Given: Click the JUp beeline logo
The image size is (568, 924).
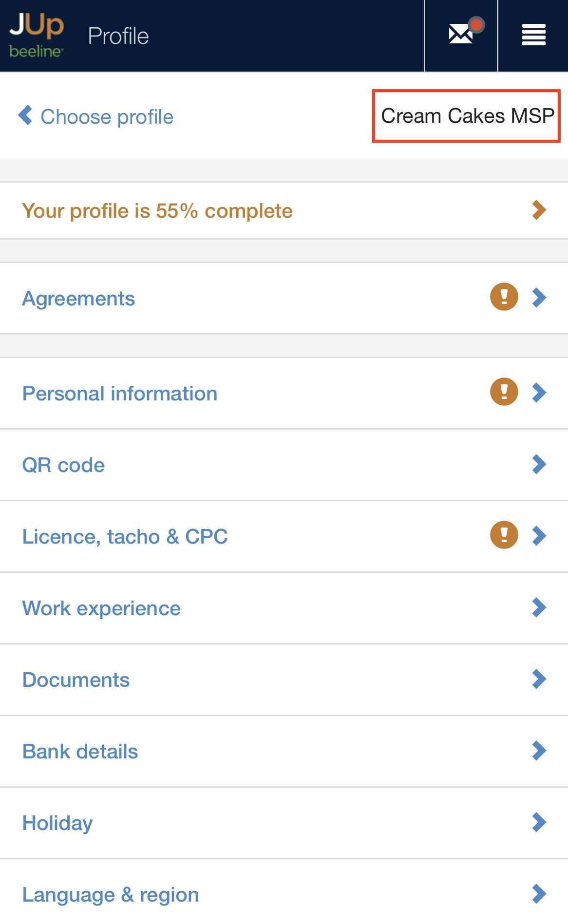Looking at the screenshot, I should 37,36.
